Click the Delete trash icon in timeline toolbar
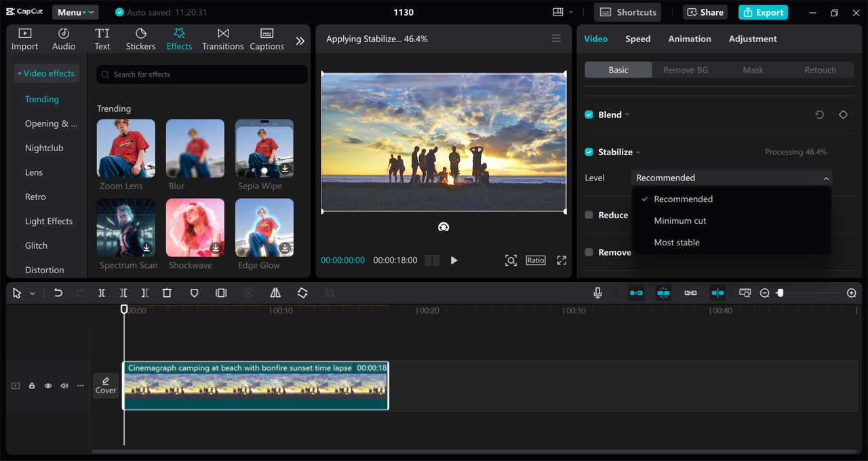The image size is (868, 461). click(x=167, y=293)
